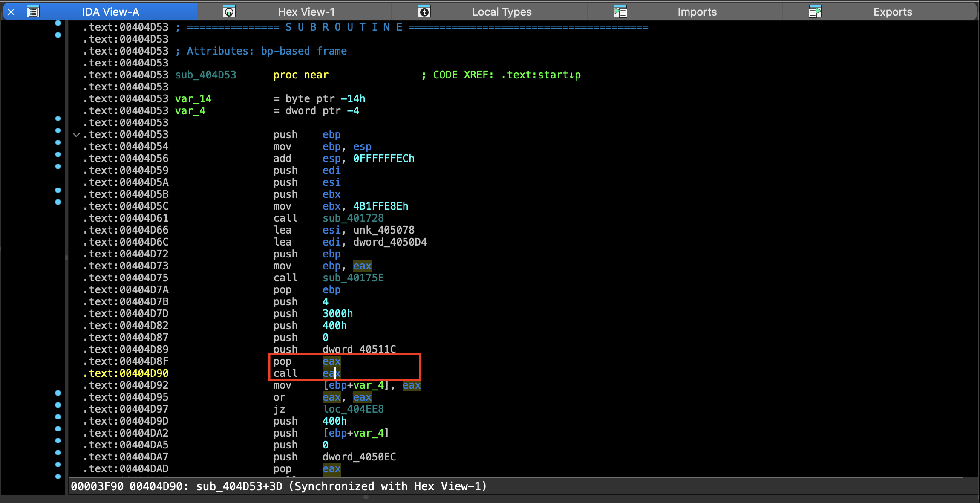
Task: Click [ebp+var_4] in push at 00404DA2
Action: pyautogui.click(x=356, y=433)
